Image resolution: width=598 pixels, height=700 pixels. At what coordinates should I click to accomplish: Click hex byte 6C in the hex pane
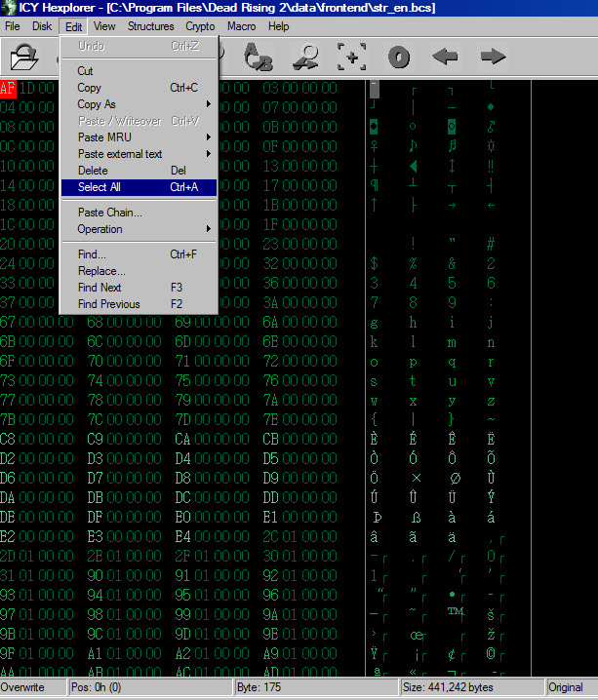pyautogui.click(x=96, y=341)
